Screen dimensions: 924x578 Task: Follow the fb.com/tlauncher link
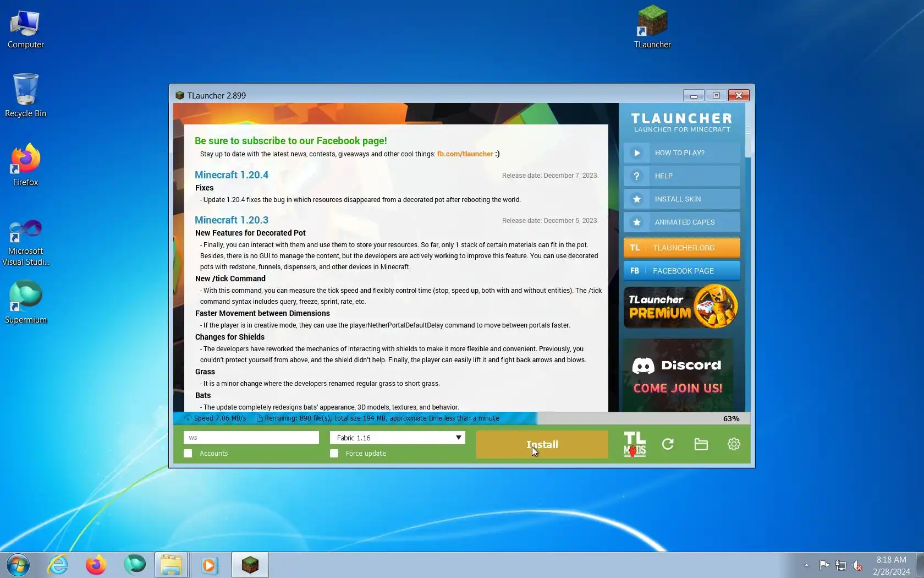click(465, 154)
